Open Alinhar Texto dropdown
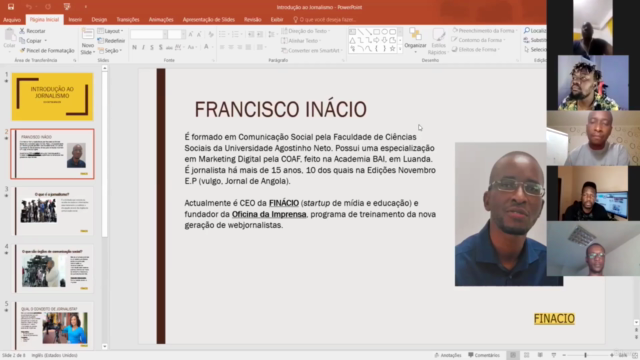The width and height of the screenshot is (640, 360). pos(300,41)
